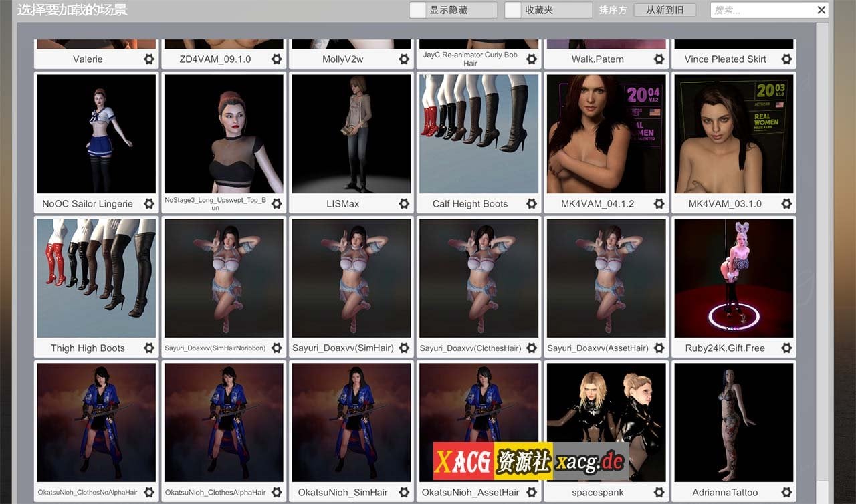Click the gear icon on NoOC Sailor Lingerie
Viewport: 856px width, 504px height.
[148, 203]
